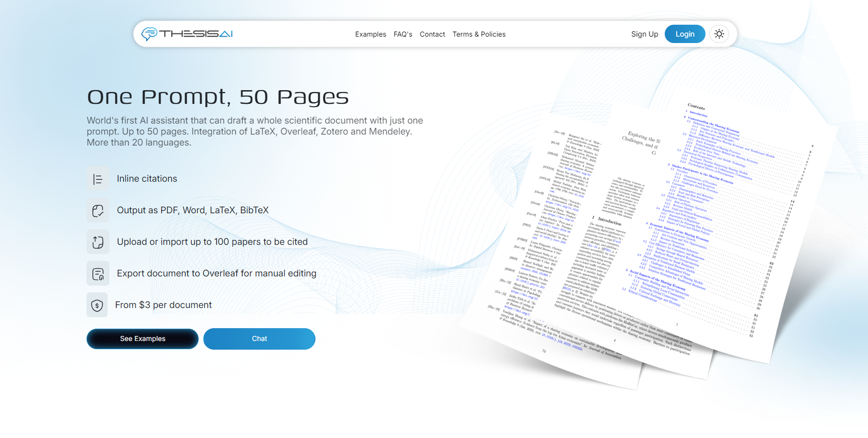Click 'Upload or import up to 100 papers' text
The image size is (868, 438).
point(212,242)
